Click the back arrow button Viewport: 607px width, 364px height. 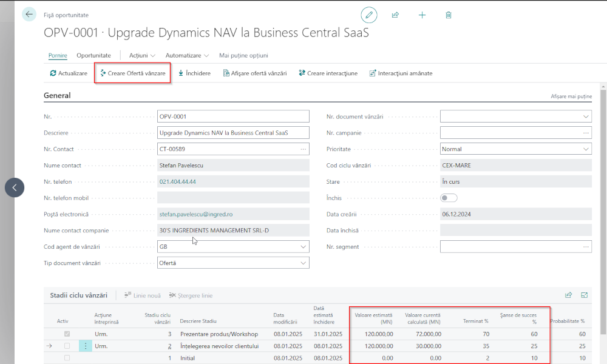pyautogui.click(x=29, y=15)
